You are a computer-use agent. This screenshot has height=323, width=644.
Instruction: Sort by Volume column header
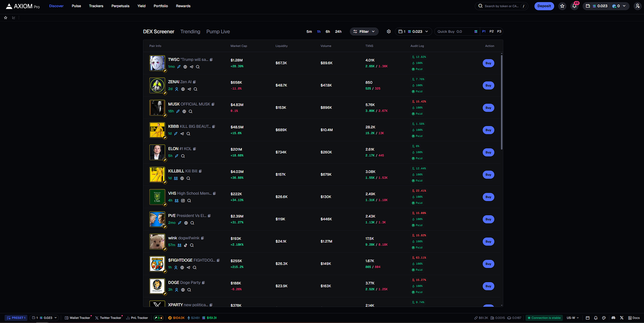pyautogui.click(x=326, y=46)
